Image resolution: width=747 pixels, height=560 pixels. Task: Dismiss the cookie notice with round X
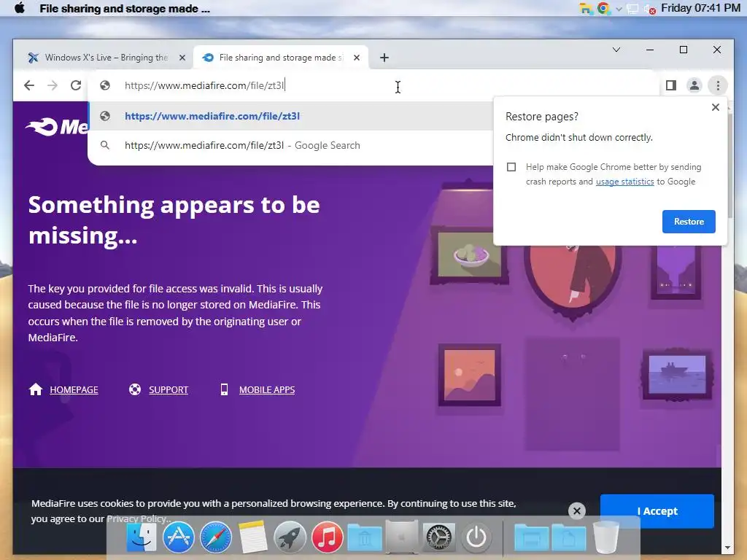tap(576, 511)
